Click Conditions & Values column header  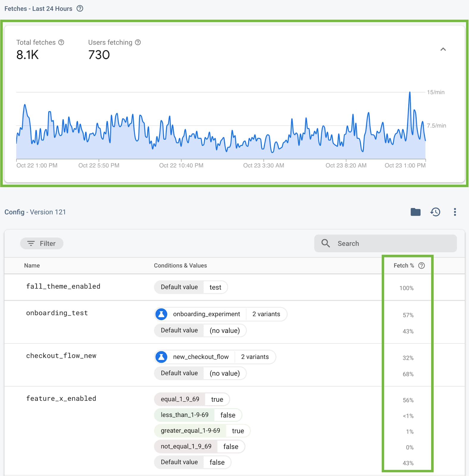(x=180, y=265)
